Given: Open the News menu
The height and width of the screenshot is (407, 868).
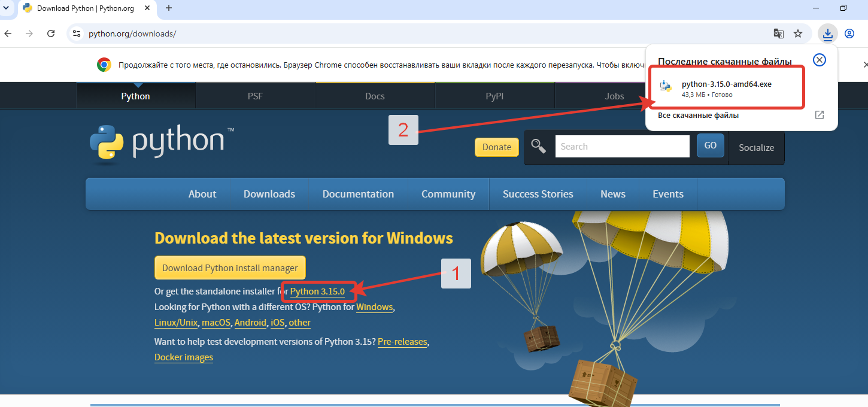Looking at the screenshot, I should point(613,194).
